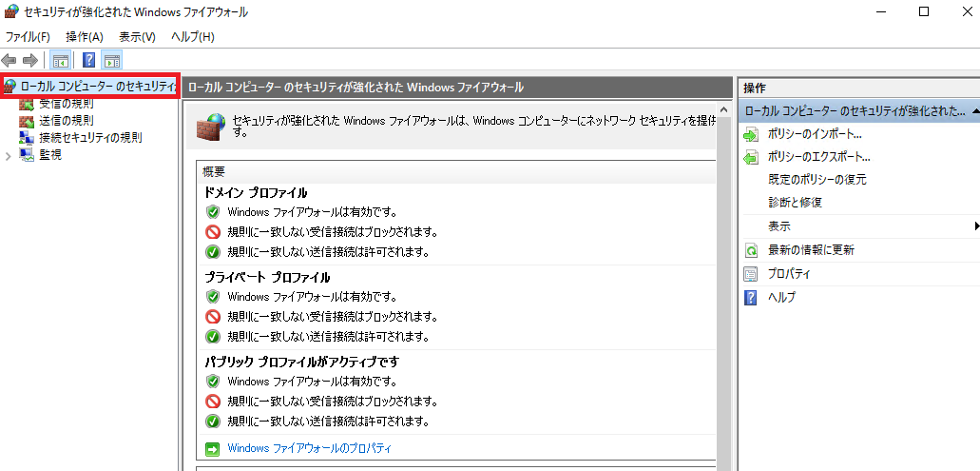Viewport: 980px width, 471px height.
Task: Click ポリシーのエクスポート... action
Action: (x=818, y=157)
